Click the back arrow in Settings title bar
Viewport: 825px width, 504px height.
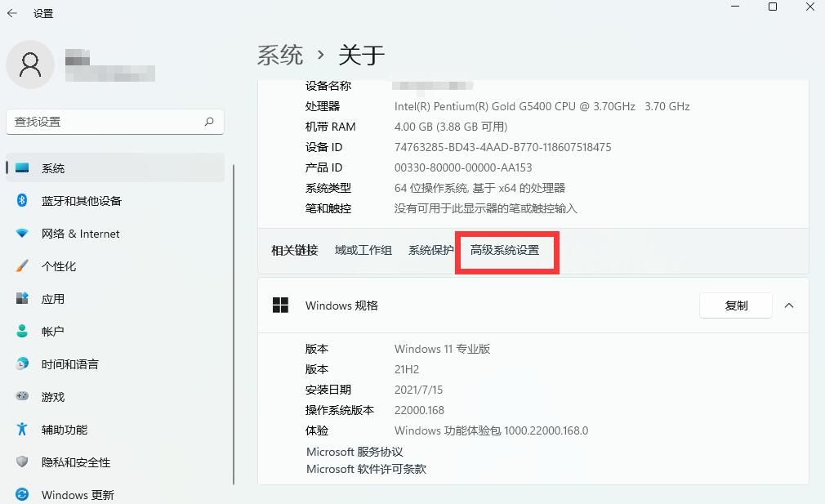[12, 13]
